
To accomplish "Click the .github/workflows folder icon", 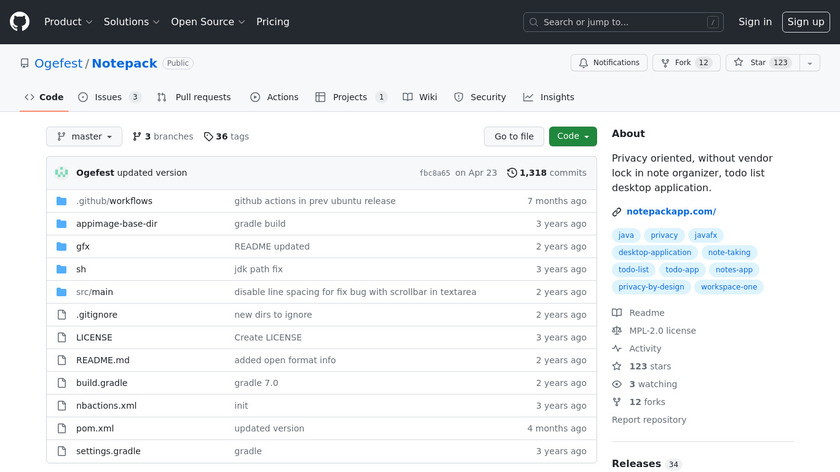I will pyautogui.click(x=62, y=201).
